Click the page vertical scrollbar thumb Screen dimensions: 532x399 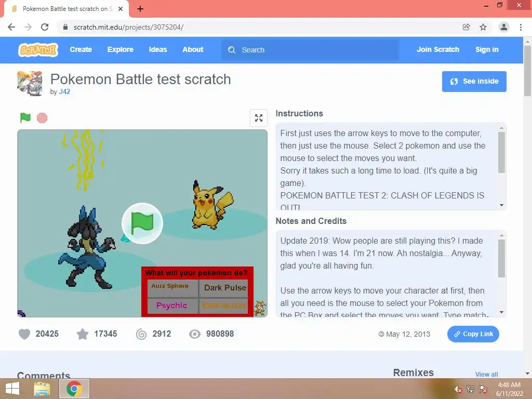(x=527, y=71)
